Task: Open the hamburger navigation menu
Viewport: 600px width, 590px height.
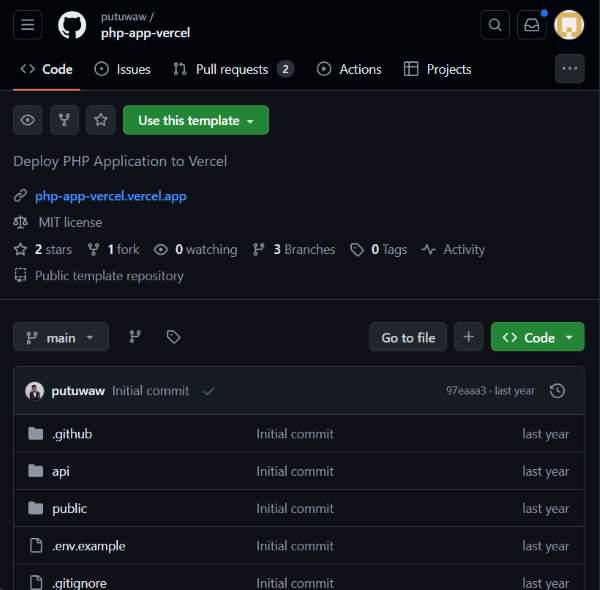Action: tap(28, 25)
